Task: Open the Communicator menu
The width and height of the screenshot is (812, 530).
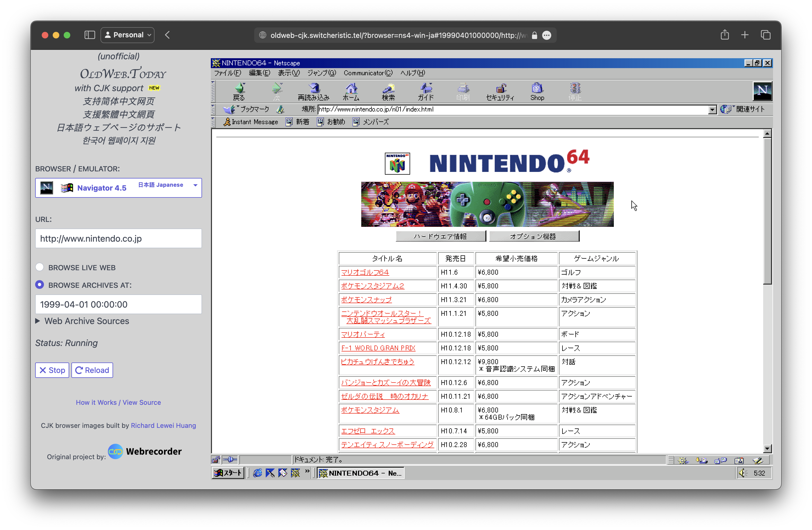Action: click(368, 73)
